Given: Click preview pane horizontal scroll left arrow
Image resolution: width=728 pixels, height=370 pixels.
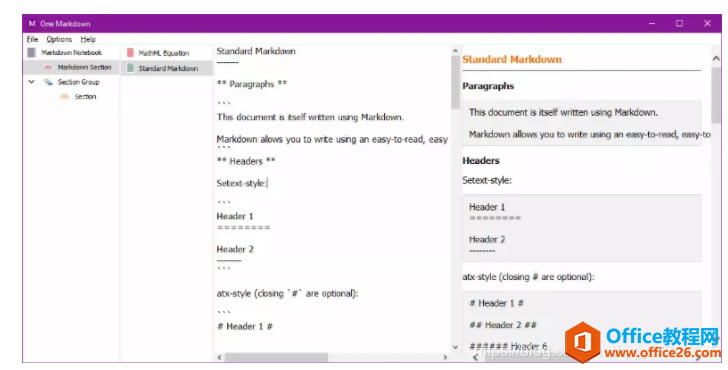Looking at the screenshot, I should [x=475, y=357].
